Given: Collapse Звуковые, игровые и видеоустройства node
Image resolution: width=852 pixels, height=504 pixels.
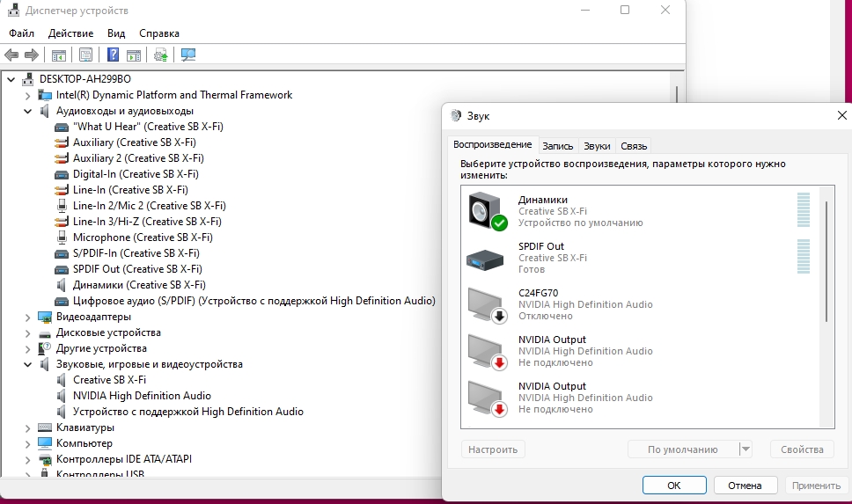Looking at the screenshot, I should (27, 364).
